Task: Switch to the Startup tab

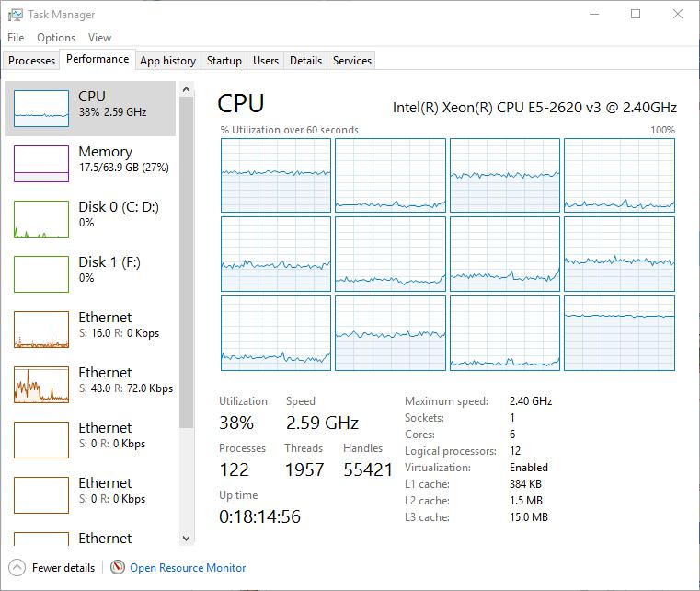Action: point(224,61)
